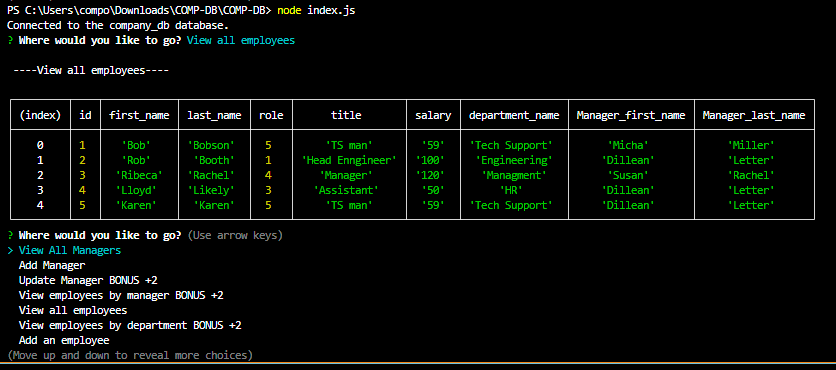Pick View employees by manager BONUS +2
This screenshot has width=836, height=370.
tap(121, 295)
